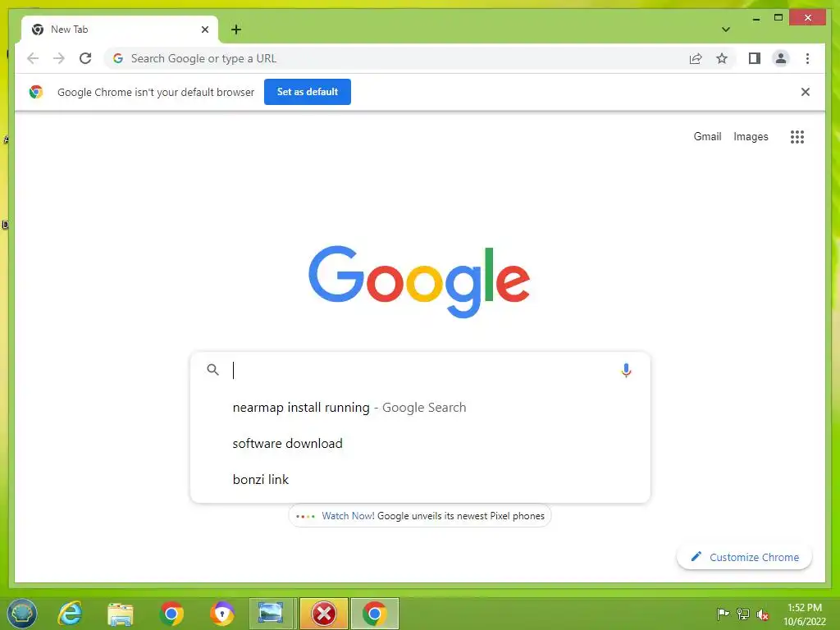This screenshot has height=630, width=840.
Task: Click Customize Chrome button
Action: [744, 557]
